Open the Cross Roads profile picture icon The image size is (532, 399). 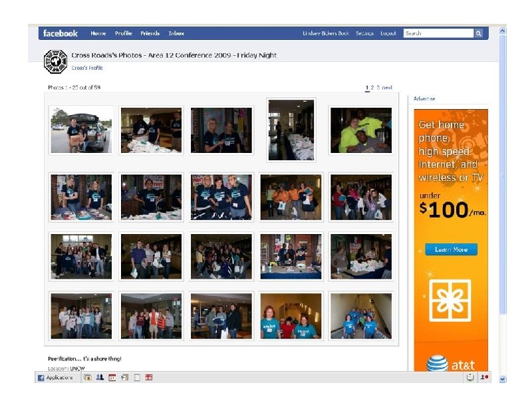[55, 61]
